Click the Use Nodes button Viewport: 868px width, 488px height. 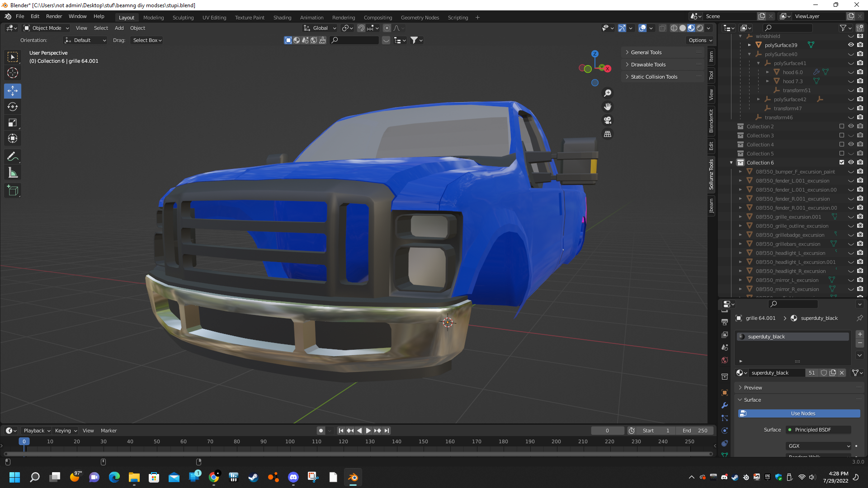point(799,413)
